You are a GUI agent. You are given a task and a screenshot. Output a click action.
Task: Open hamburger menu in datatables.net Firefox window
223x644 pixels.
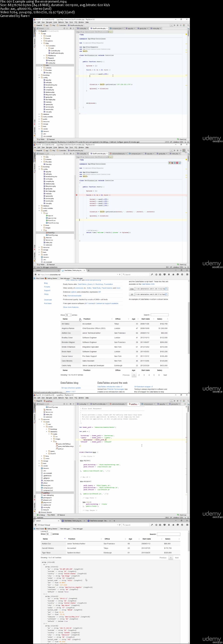coord(187,274)
